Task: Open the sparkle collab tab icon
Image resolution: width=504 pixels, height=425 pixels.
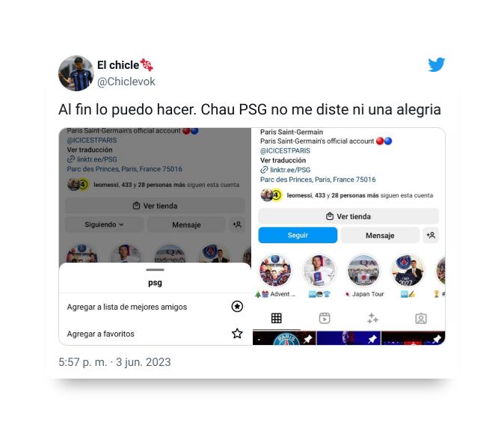Action: tap(373, 318)
